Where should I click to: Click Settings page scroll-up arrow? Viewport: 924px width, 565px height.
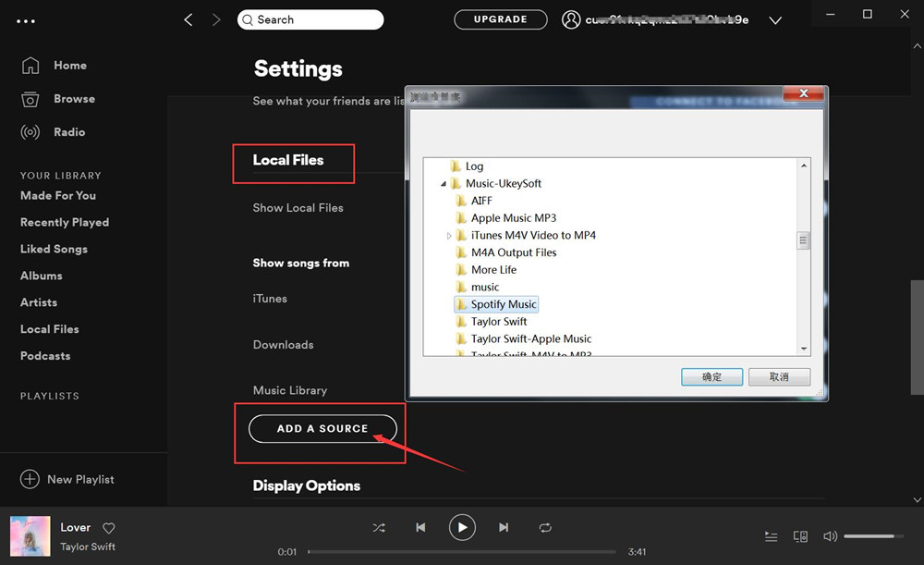[x=917, y=46]
